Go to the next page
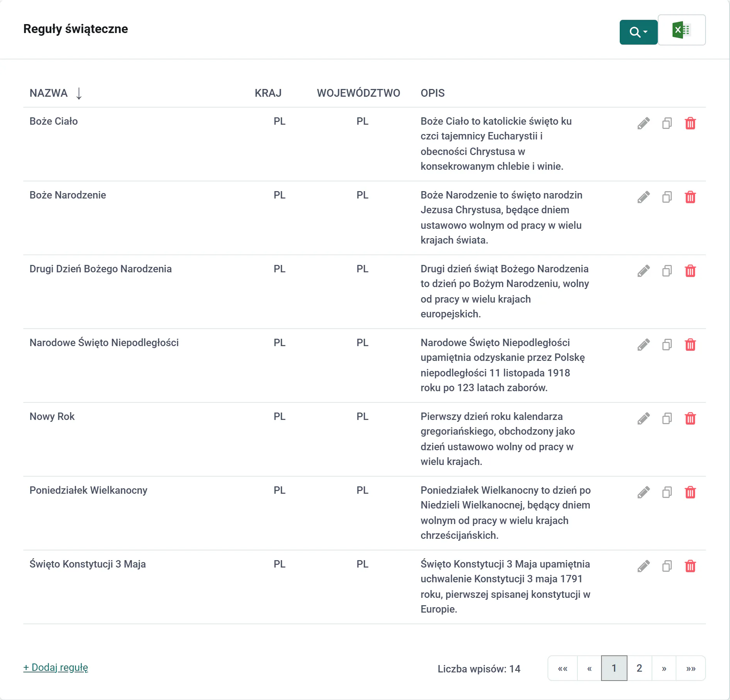 [664, 668]
